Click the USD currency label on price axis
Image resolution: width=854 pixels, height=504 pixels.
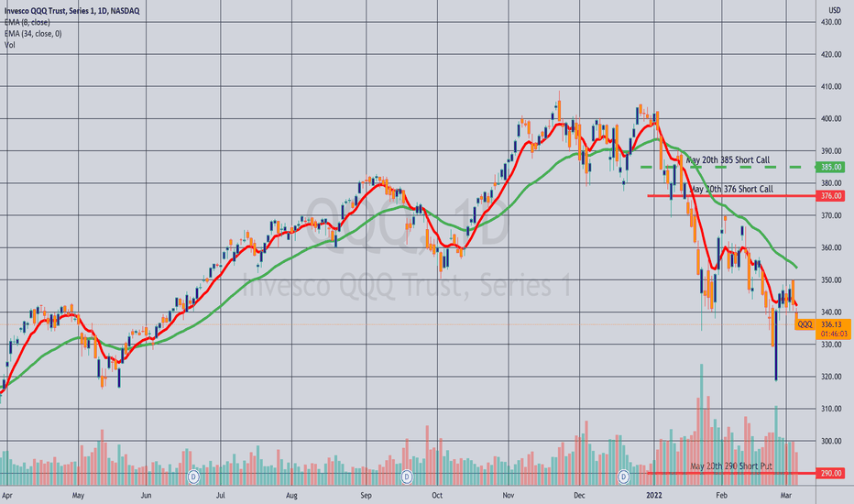[x=835, y=10]
